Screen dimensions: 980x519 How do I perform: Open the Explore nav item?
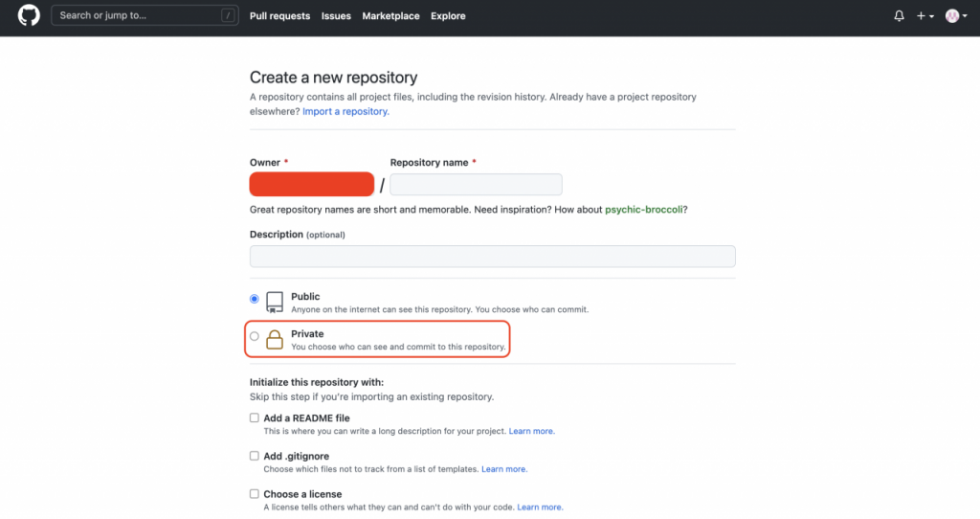448,16
